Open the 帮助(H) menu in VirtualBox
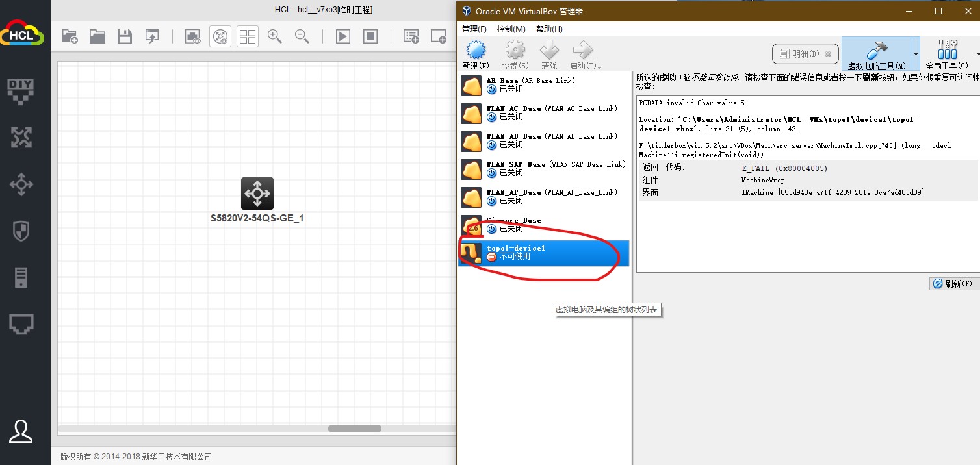Viewport: 980px width, 465px height. tap(549, 29)
